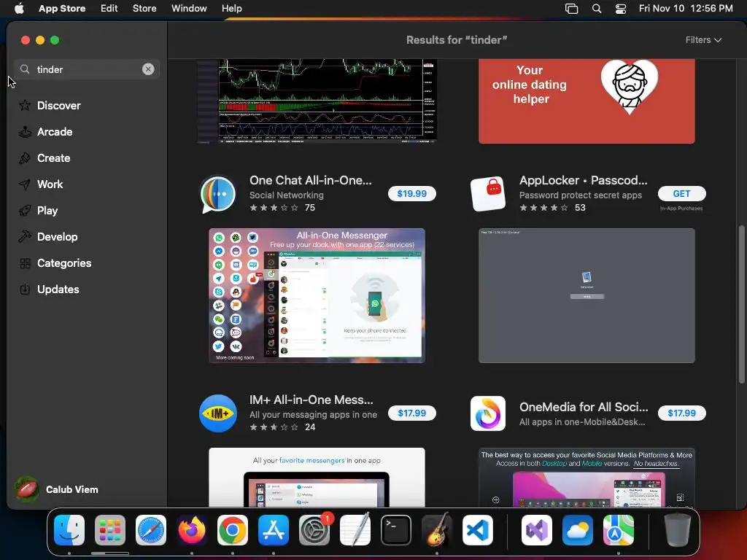
Task: Buy OneMedia for $17.99
Action: tap(682, 413)
